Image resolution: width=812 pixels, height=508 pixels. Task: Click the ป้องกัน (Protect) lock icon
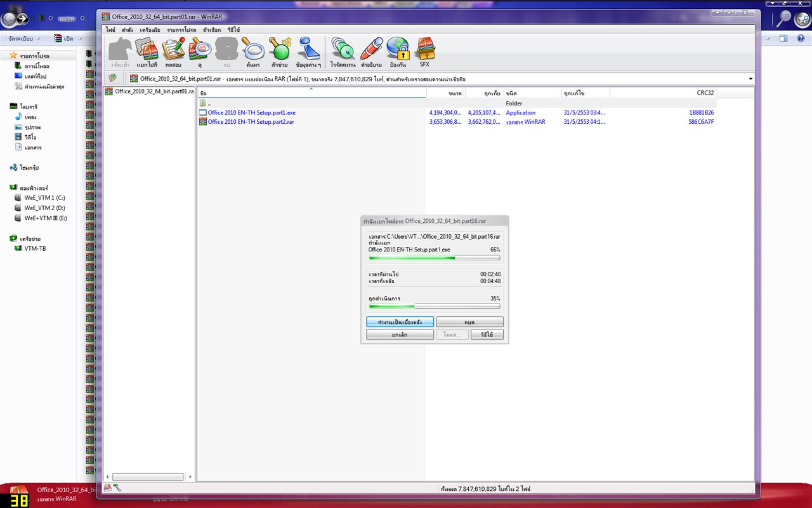coord(398,52)
